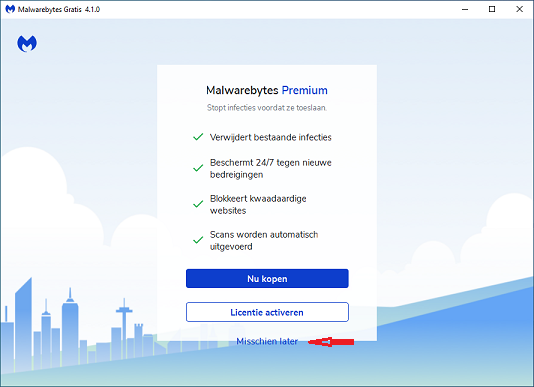Click the Malwarebytes logo below title bar
534x387 pixels.
click(27, 44)
